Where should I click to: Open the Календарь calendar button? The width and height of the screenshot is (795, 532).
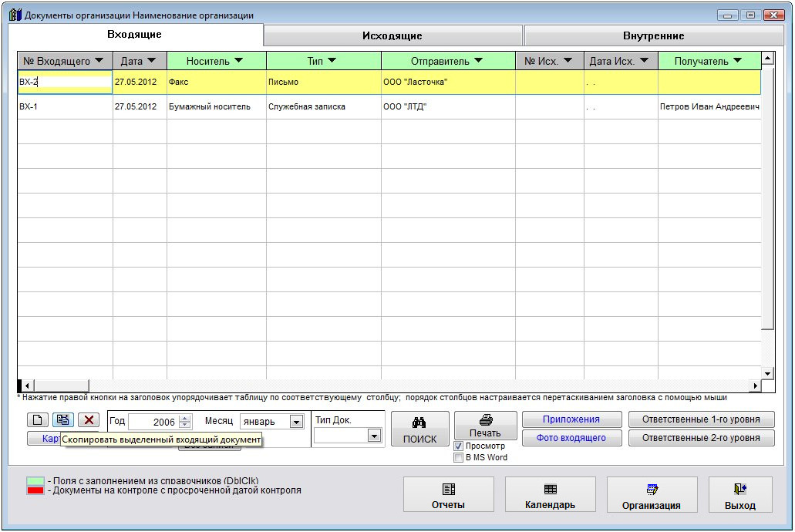click(x=550, y=494)
